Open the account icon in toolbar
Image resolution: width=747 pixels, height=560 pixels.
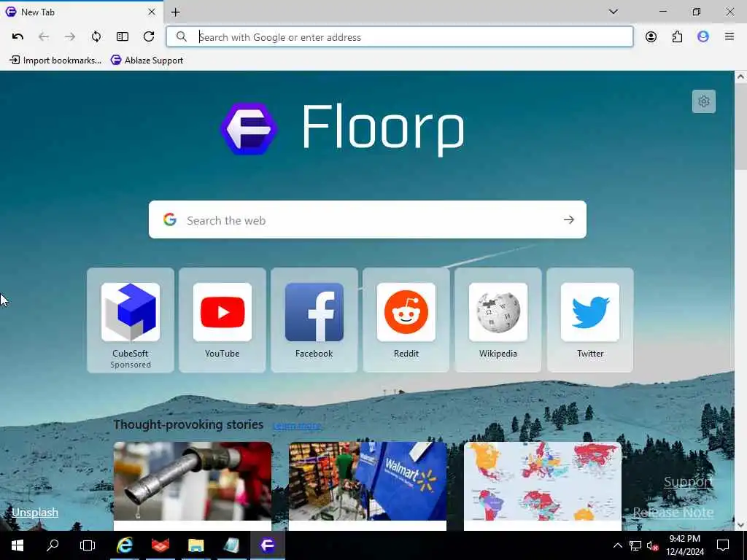[651, 36]
